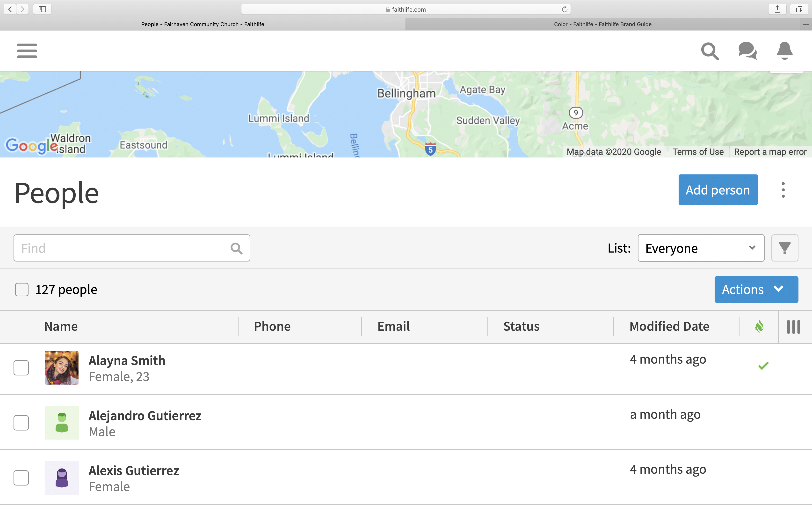The width and height of the screenshot is (812, 508).
Task: Click the Sudden Valley map label
Action: [488, 120]
